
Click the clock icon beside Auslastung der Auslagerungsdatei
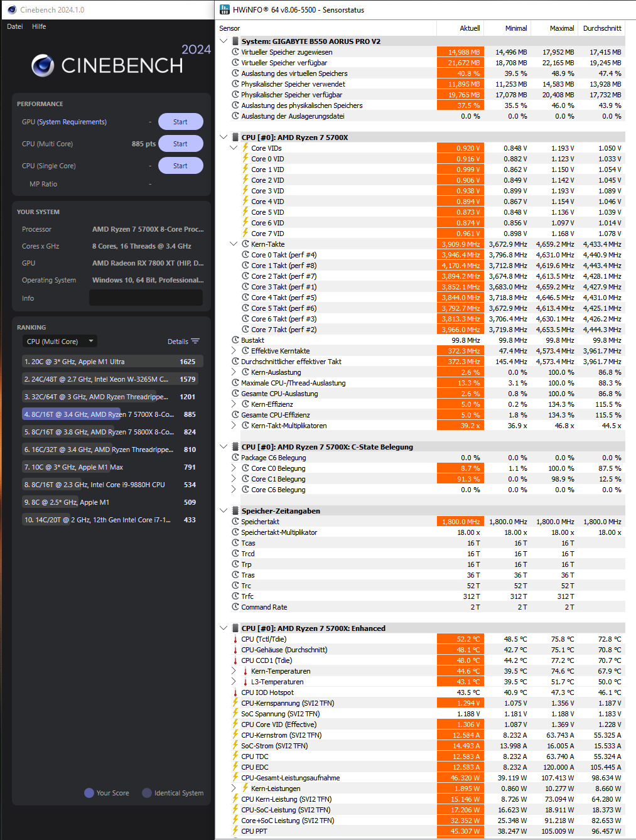coord(235,116)
